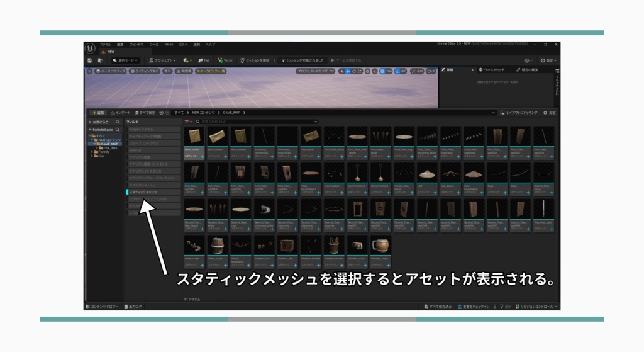Viewport: 644px width, 352px height.
Task: Open grid snap value 100 dropdown
Action: click(x=389, y=71)
